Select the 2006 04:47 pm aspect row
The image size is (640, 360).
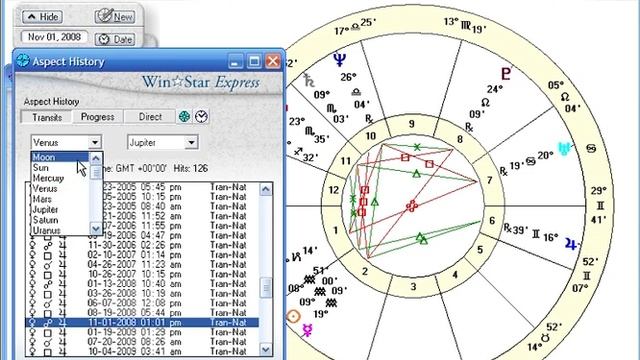pos(142,236)
